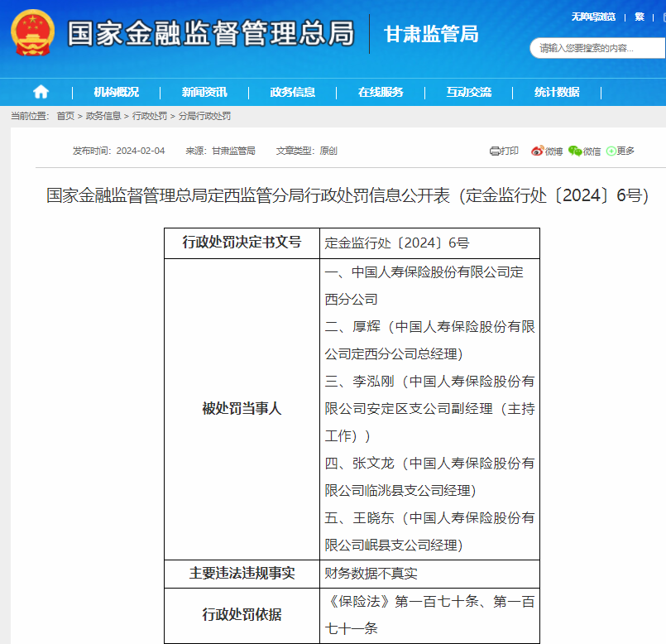The width and height of the screenshot is (666, 644).
Task: Click 文章类型：原创 text
Action: coord(307,151)
